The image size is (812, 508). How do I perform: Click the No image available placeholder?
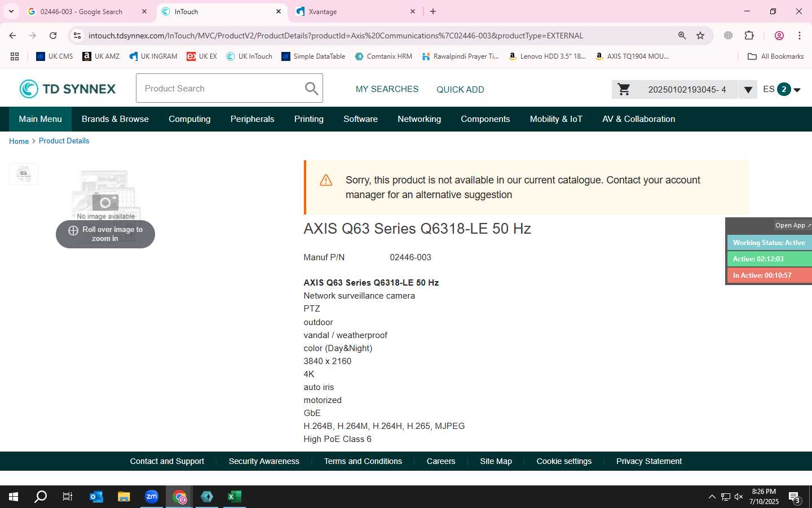[105, 195]
